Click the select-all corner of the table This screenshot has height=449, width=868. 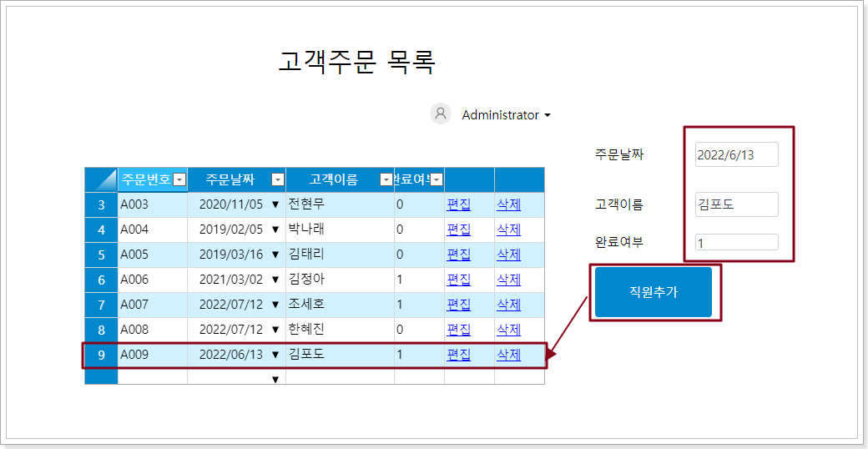point(101,179)
